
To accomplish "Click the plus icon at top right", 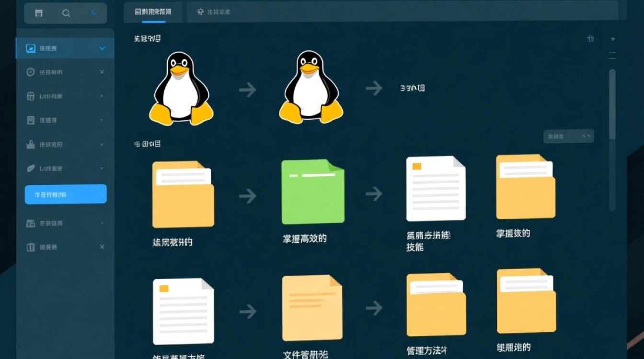I will coord(612,39).
